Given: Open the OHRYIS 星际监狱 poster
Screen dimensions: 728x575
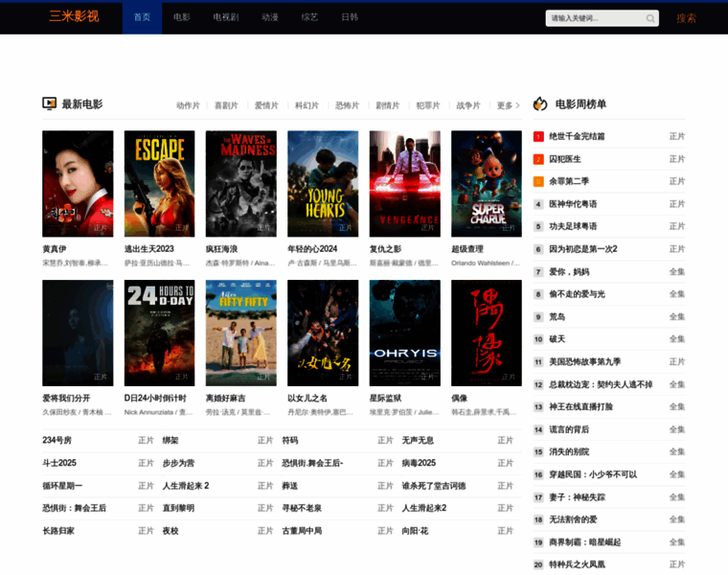Looking at the screenshot, I should click(405, 333).
